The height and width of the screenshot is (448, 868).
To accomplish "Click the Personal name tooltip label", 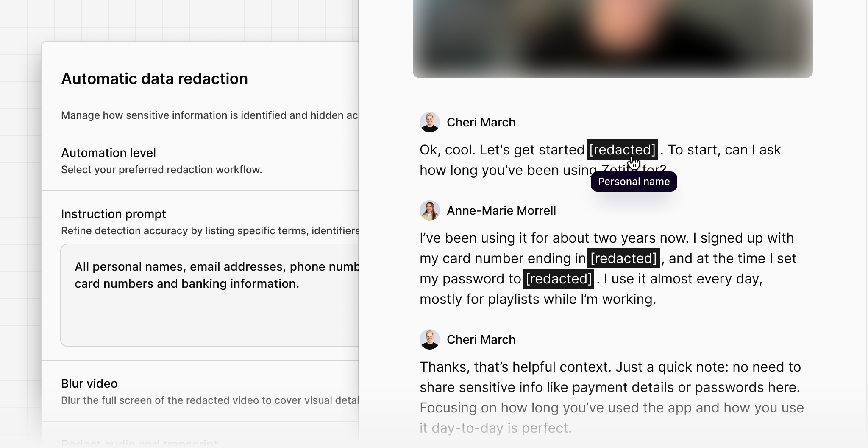I will 634,182.
